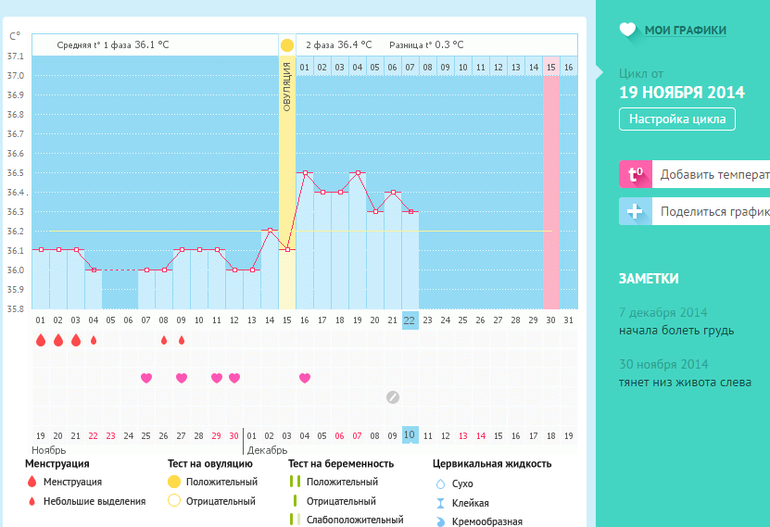Open the note 'тянет низ живота слева'
Viewport: 770px width, 527px height.
pos(685,382)
